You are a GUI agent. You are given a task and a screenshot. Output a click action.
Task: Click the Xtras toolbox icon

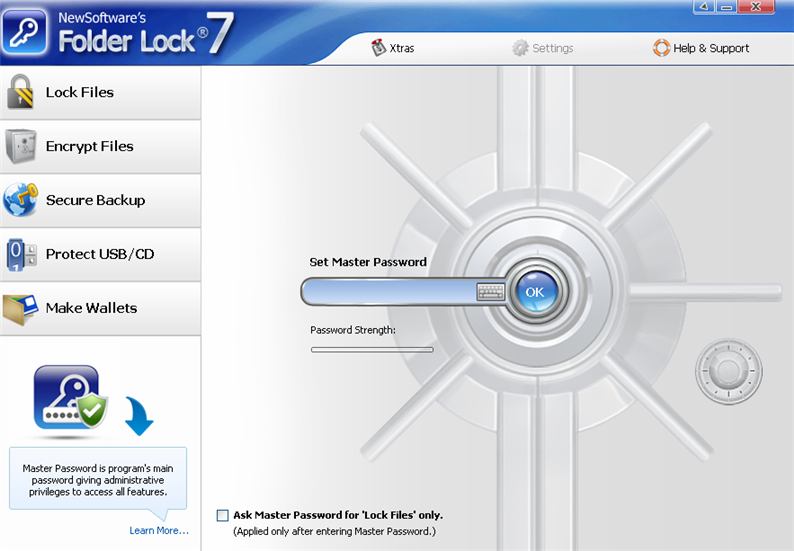click(x=378, y=48)
